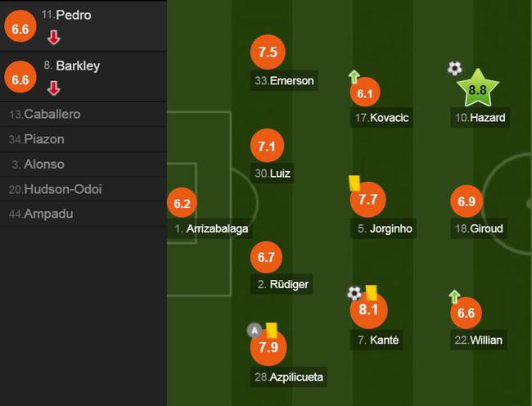
Task: Click the assist 'A' badge on Azpilicueta
Action: pyautogui.click(x=255, y=330)
